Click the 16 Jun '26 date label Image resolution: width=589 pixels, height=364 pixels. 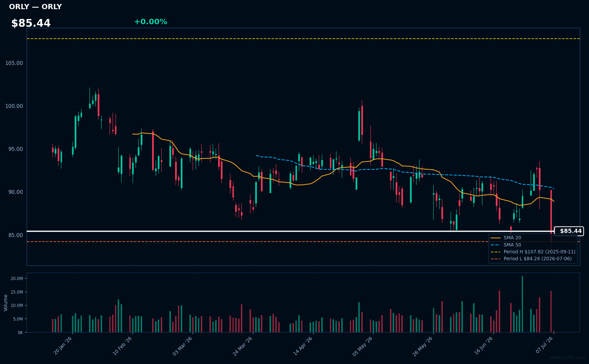pos(484,346)
